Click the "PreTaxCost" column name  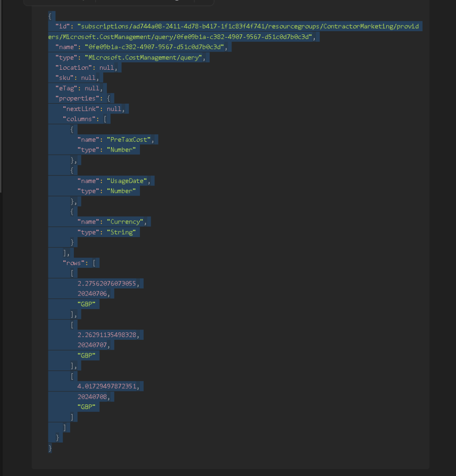point(129,139)
